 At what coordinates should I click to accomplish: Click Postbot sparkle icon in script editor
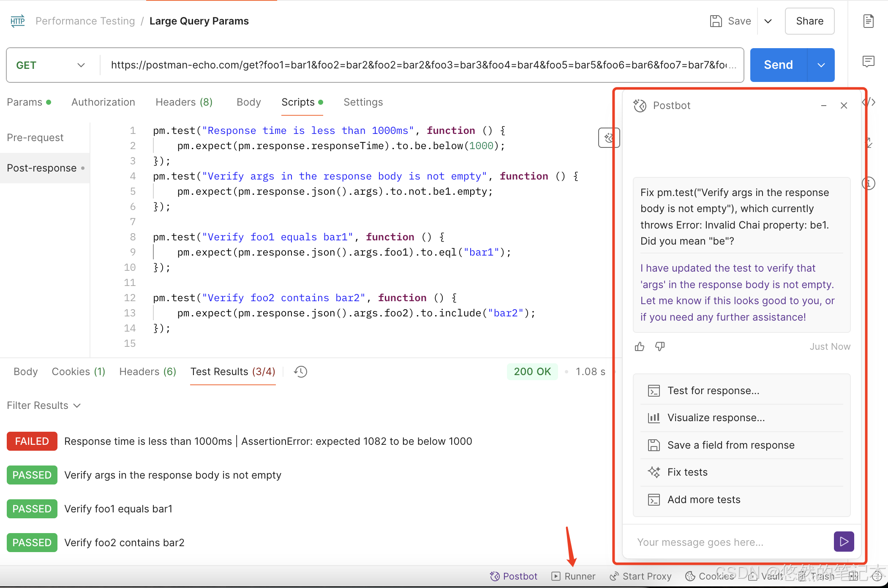pos(609,138)
